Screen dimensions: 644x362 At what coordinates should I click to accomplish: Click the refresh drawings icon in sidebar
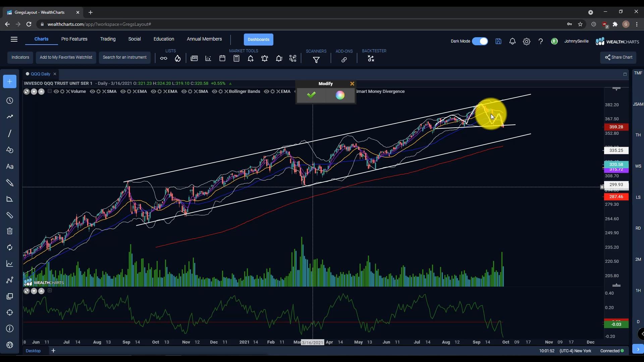[x=10, y=247]
